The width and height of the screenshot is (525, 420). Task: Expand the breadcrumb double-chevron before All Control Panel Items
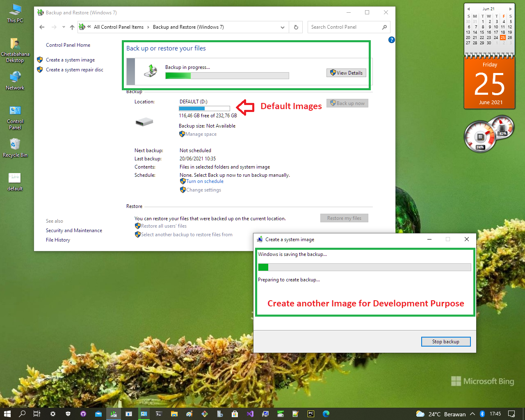(x=89, y=27)
